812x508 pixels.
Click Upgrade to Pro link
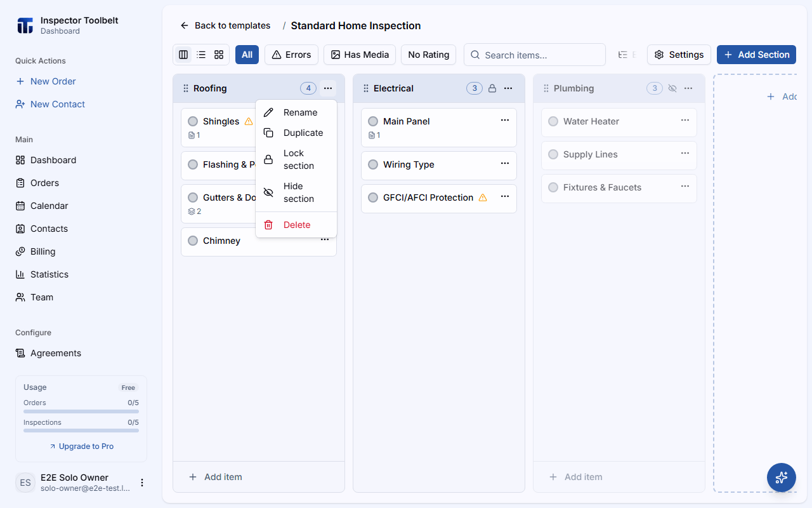81,446
